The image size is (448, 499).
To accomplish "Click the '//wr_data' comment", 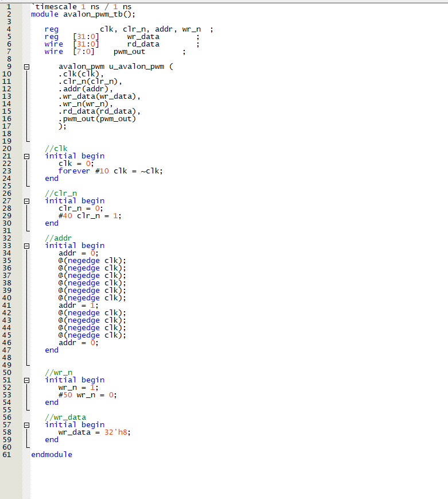I will (65, 417).
